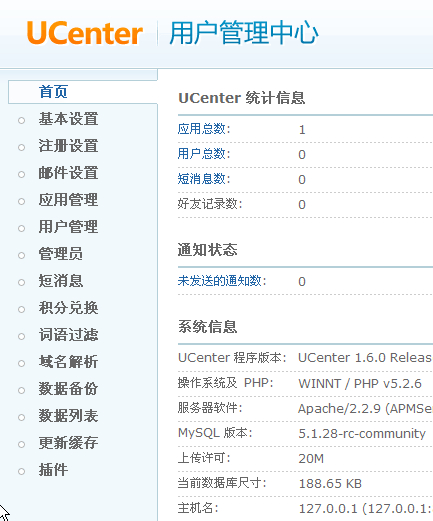Navigate to 用户管理

point(68,227)
